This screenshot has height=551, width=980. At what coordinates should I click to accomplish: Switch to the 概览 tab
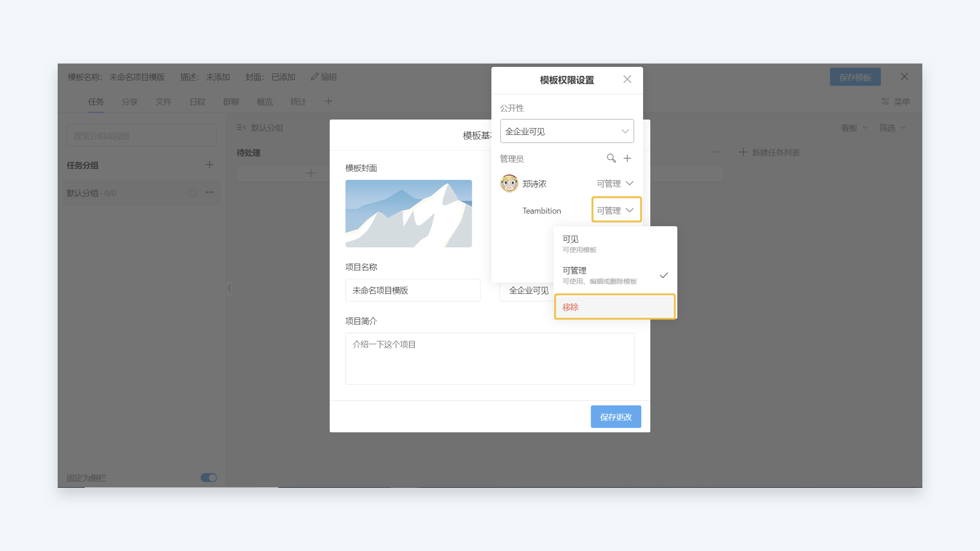tap(264, 102)
